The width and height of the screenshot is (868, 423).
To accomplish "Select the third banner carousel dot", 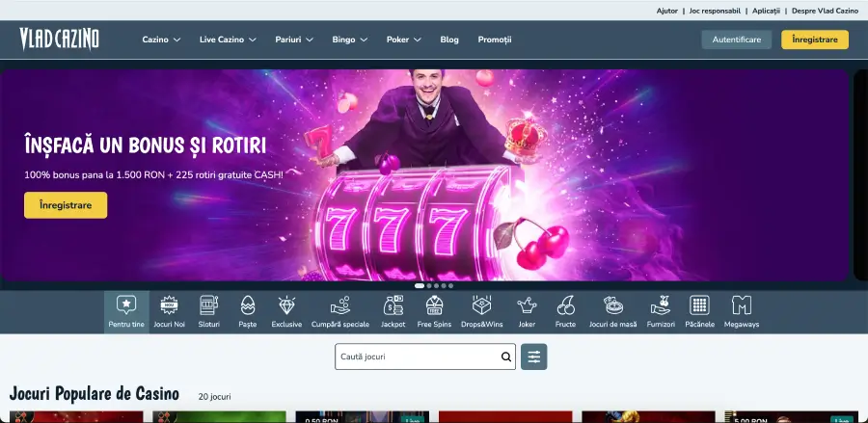I will click(x=436, y=286).
